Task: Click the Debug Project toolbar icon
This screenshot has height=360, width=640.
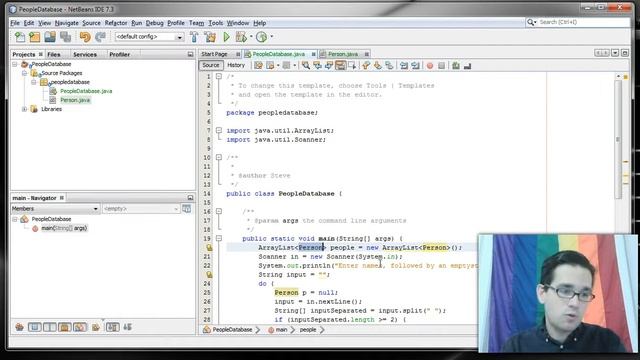Action: click(241, 37)
